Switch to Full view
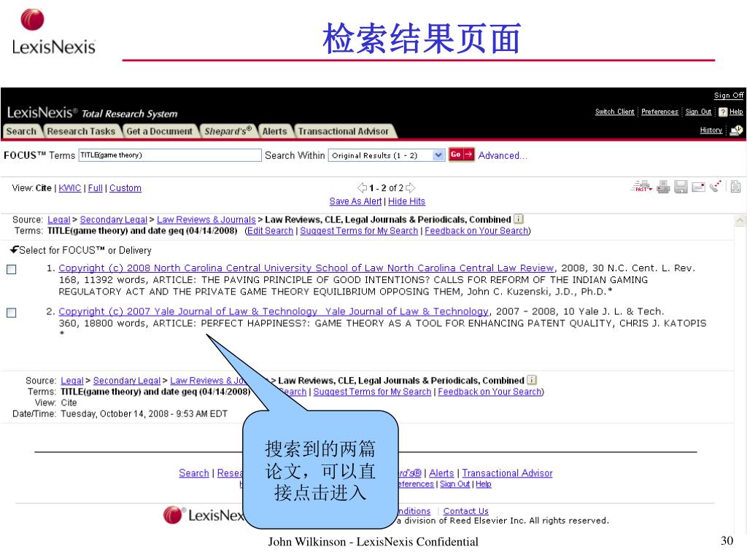This screenshot has width=747, height=560. point(96,188)
